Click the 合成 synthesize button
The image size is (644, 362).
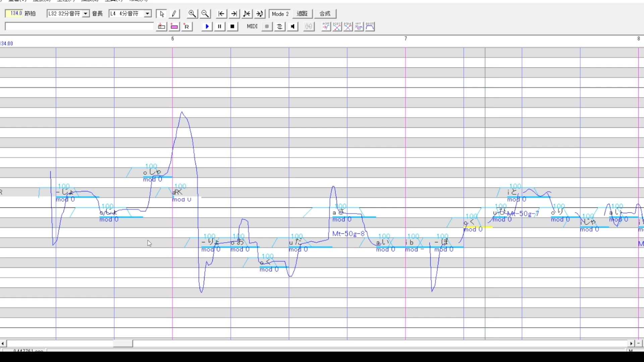click(325, 14)
